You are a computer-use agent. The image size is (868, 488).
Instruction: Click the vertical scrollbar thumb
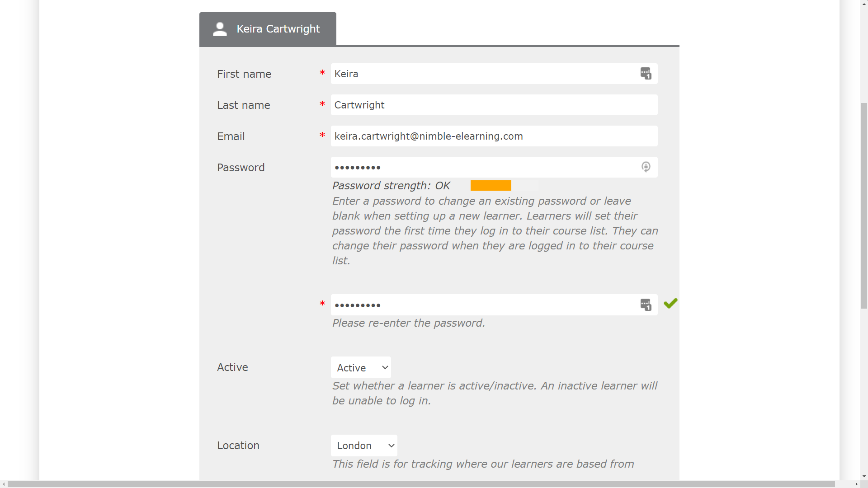point(864,206)
